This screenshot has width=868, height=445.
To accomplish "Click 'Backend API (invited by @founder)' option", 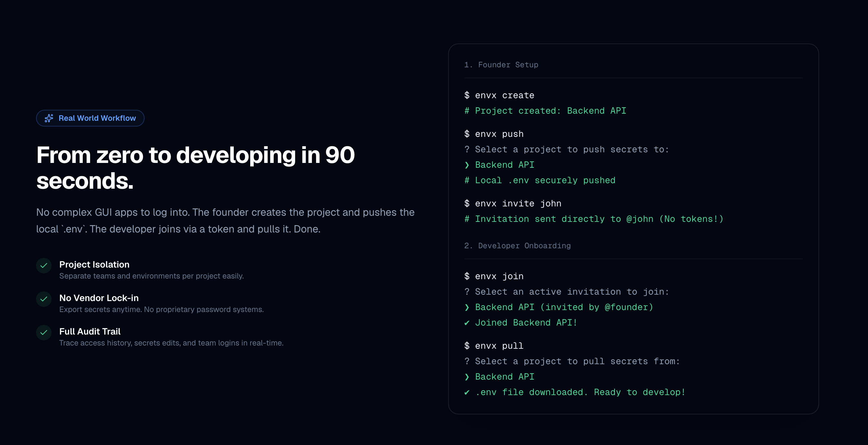I will click(x=558, y=308).
